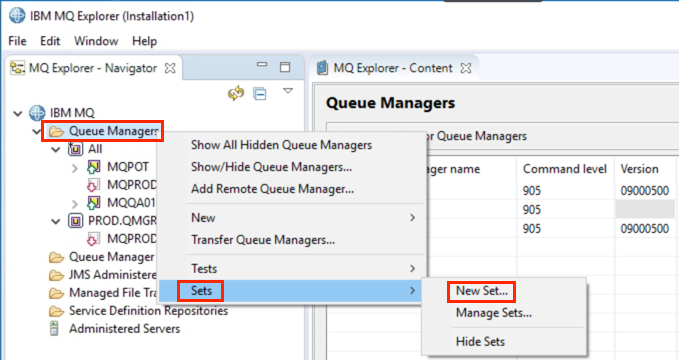The image size is (679, 360).
Task: Collapse the IBM MQ root node
Action: click(18, 114)
